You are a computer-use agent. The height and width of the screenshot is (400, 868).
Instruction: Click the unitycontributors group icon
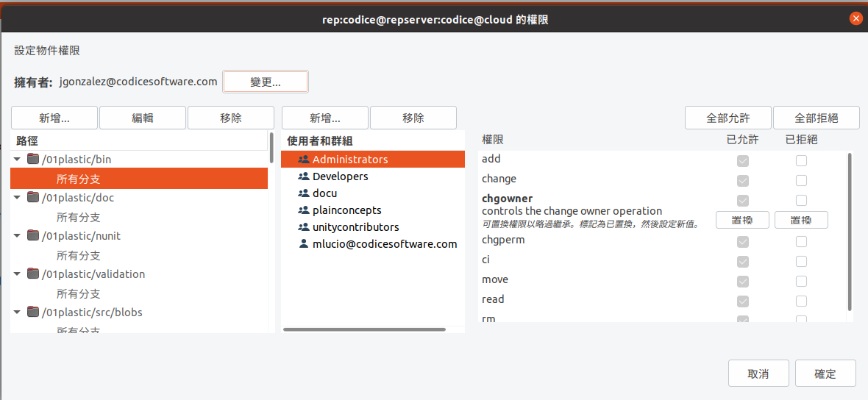click(303, 226)
